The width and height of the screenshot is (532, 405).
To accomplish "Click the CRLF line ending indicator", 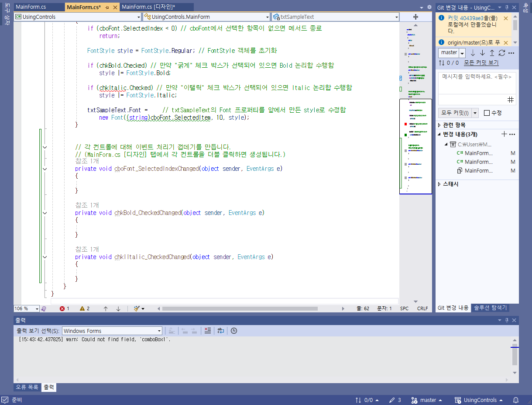I will pos(422,308).
